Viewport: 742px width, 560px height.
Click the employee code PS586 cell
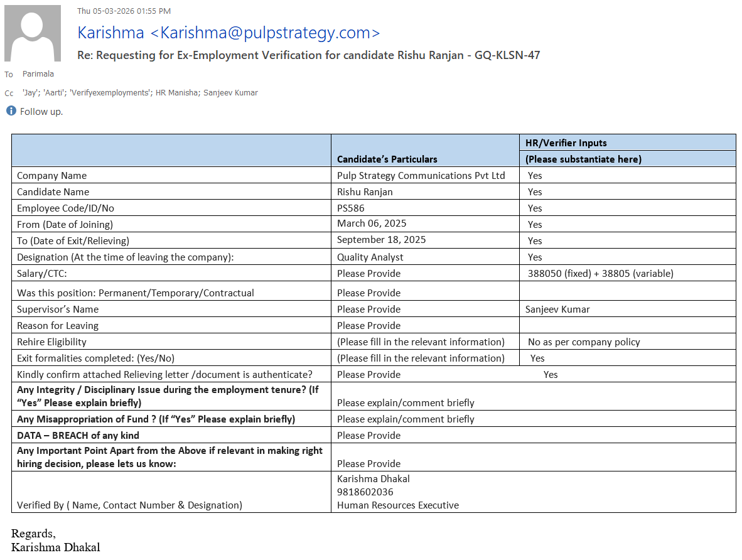pos(350,208)
